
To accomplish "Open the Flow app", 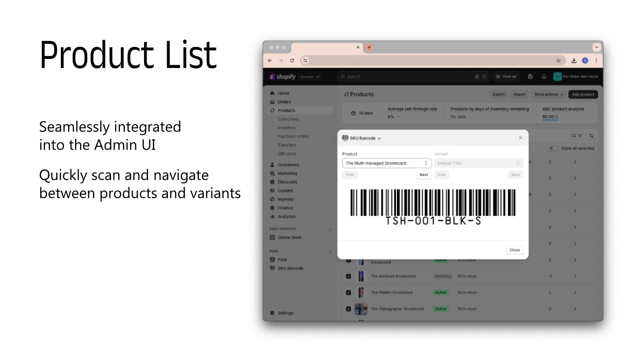I will tap(282, 260).
